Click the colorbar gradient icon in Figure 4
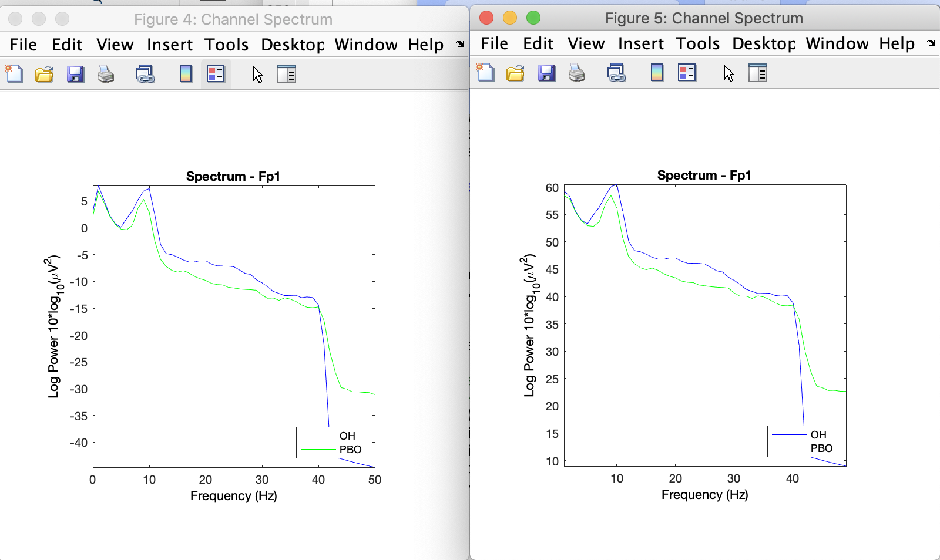 coord(184,73)
